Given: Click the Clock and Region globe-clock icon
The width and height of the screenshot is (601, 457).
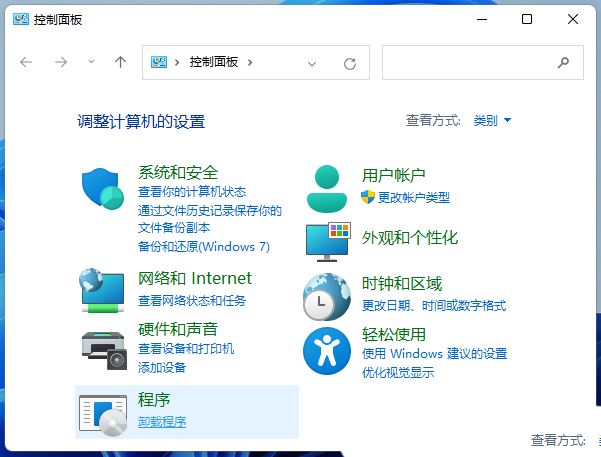Looking at the screenshot, I should pyautogui.click(x=327, y=297).
